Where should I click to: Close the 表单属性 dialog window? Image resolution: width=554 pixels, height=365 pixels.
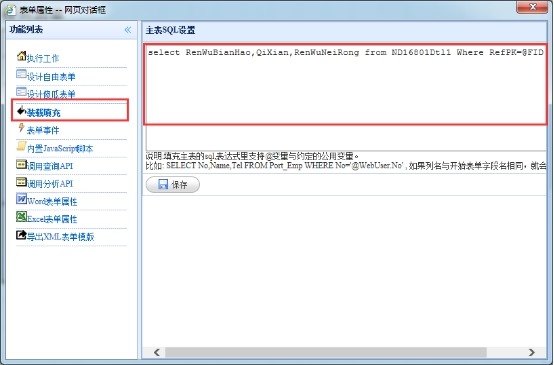[x=532, y=7]
